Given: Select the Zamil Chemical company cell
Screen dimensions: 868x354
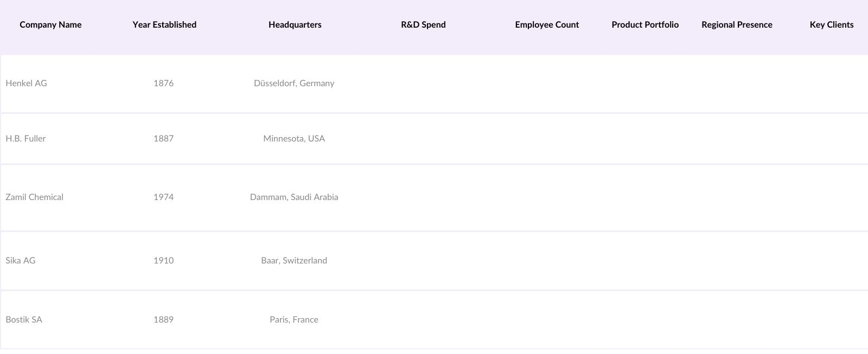Looking at the screenshot, I should coord(35,197).
